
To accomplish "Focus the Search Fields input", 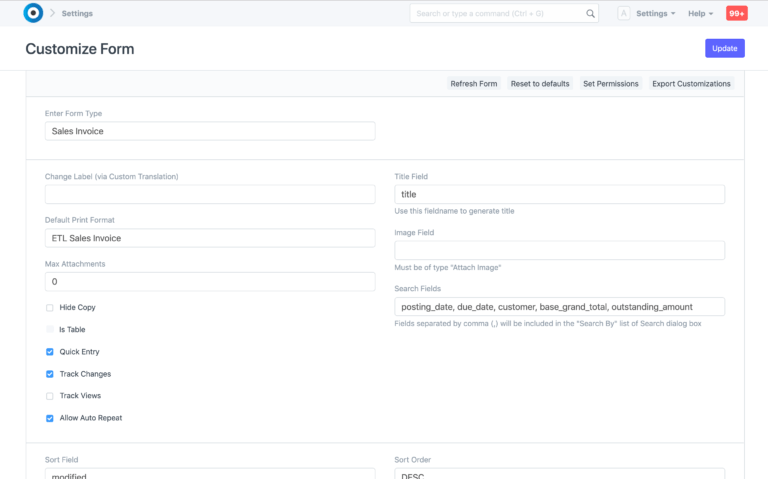I will click(x=559, y=307).
